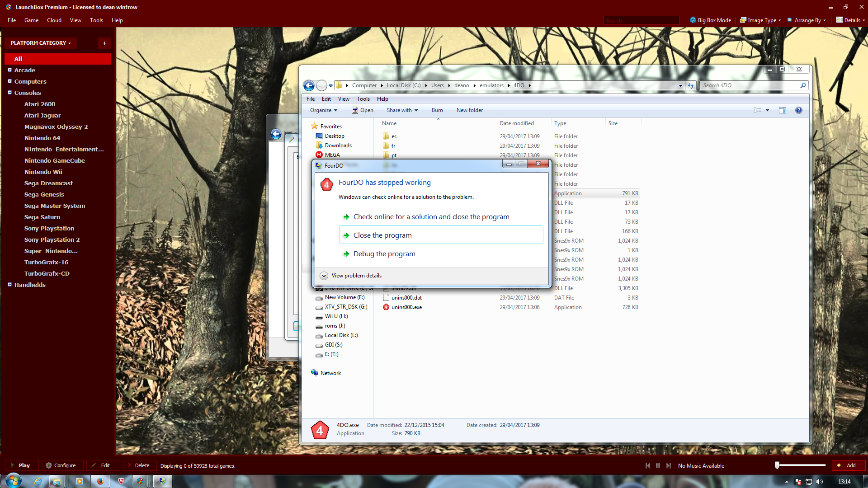This screenshot has width=868, height=488.
Task: Open Downloads in Explorer favorites
Action: coord(338,145)
